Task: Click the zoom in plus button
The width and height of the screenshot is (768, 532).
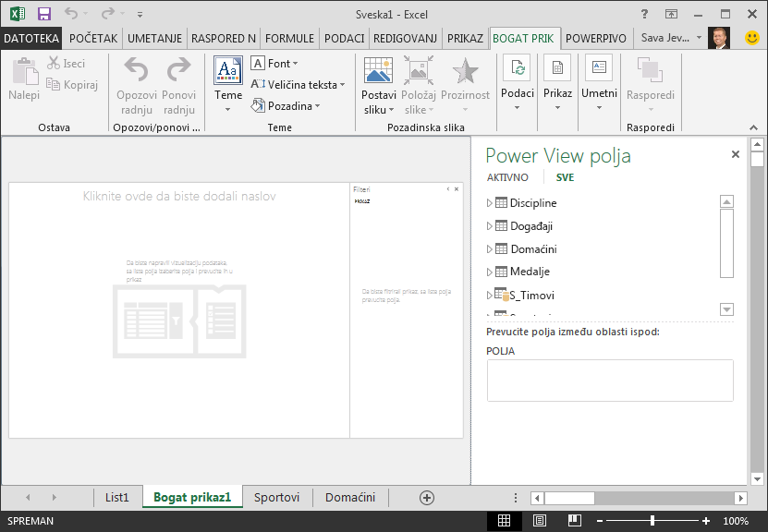Action: click(x=706, y=521)
